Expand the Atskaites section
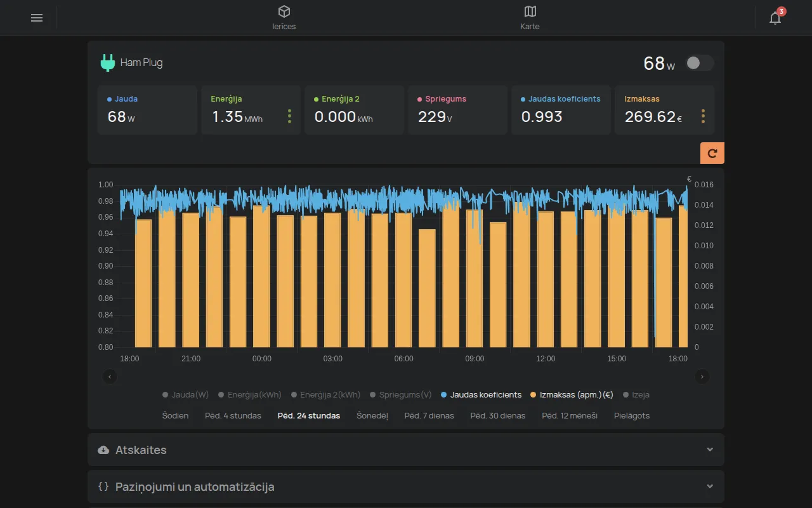812x508 pixels. pyautogui.click(x=406, y=450)
